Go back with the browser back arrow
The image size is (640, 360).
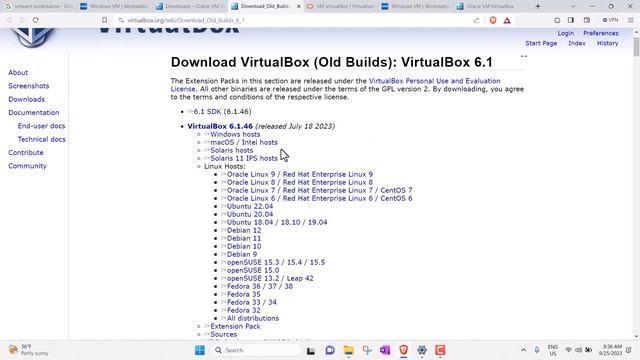(9, 20)
